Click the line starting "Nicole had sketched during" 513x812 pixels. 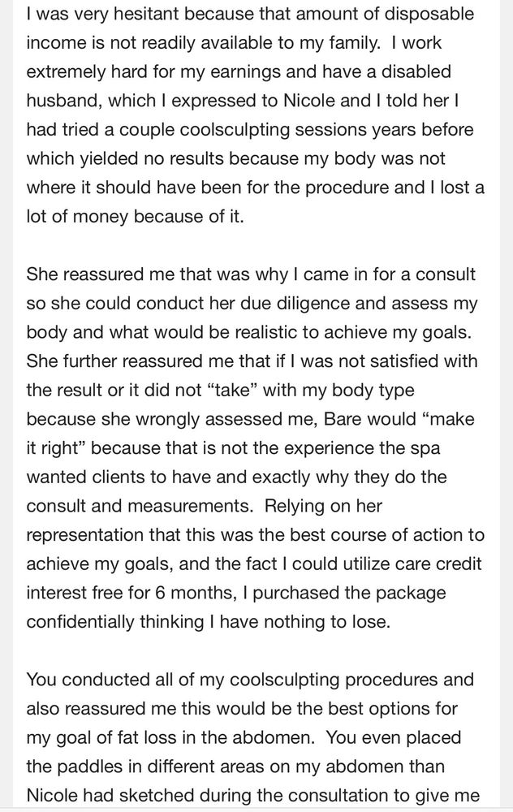[253, 796]
